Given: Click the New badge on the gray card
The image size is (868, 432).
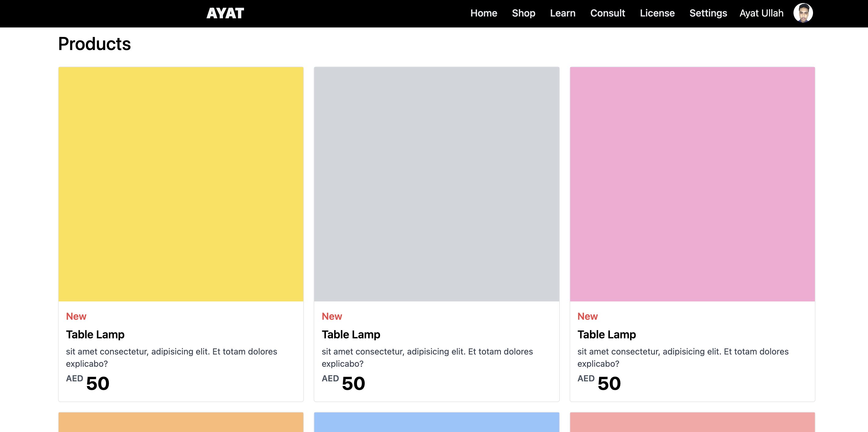Looking at the screenshot, I should [332, 316].
